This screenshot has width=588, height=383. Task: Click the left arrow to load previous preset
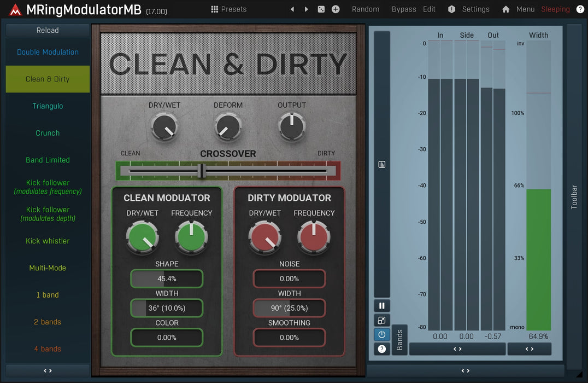pyautogui.click(x=292, y=9)
